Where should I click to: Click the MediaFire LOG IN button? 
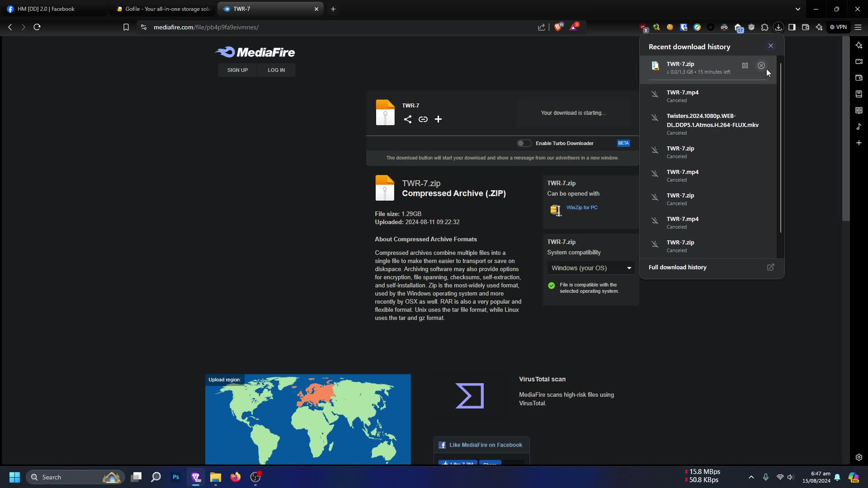coord(276,70)
